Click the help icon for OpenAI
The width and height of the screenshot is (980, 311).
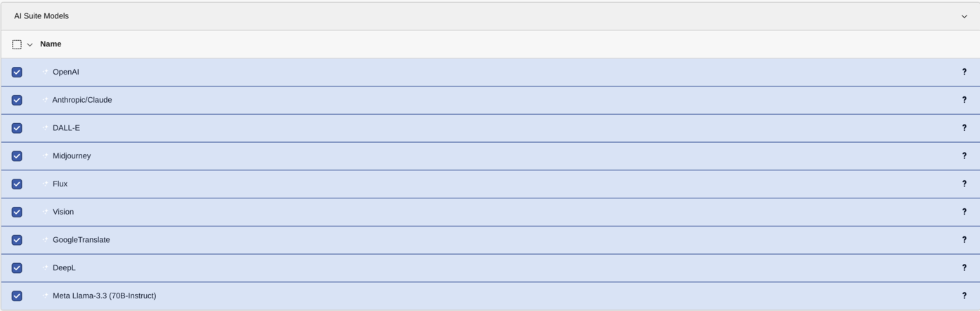(x=964, y=72)
